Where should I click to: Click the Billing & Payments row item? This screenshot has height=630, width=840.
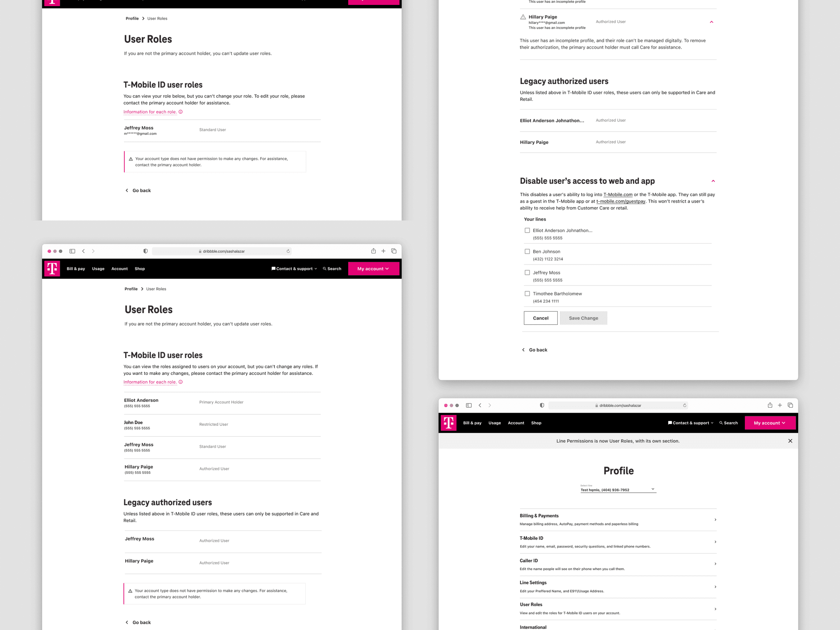(618, 520)
